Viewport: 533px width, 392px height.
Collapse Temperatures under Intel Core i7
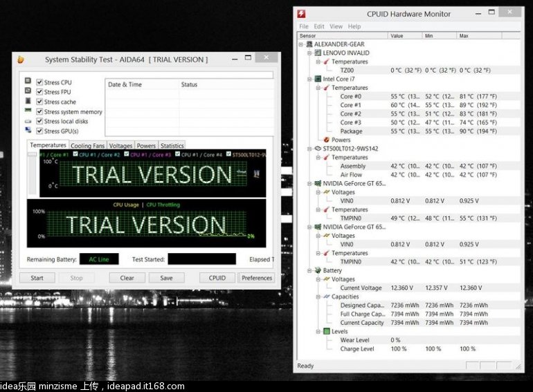click(318, 88)
